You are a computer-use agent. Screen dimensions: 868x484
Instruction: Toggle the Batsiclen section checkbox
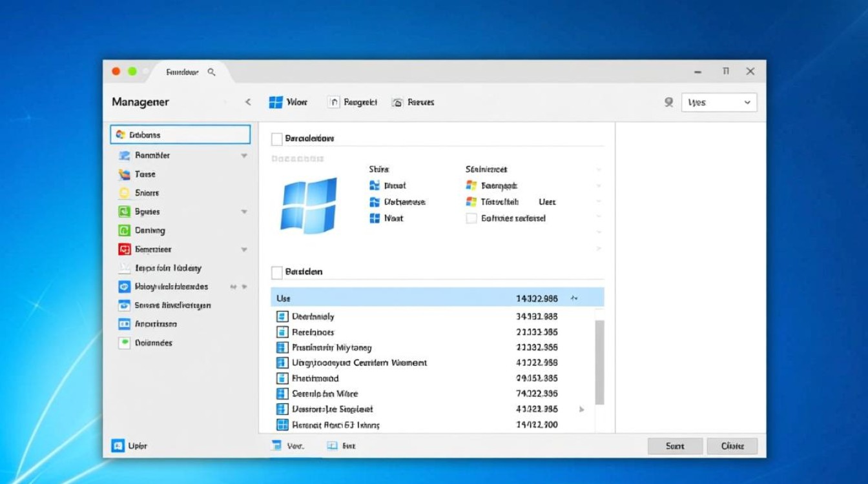pyautogui.click(x=276, y=272)
